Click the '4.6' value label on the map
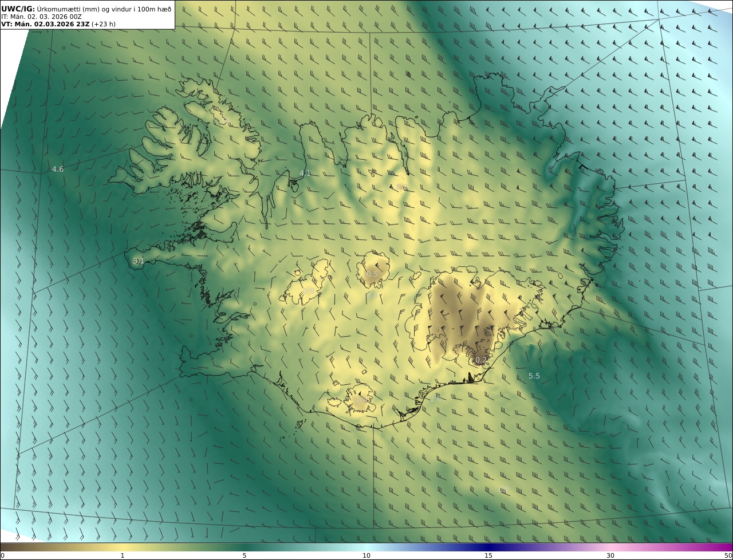This screenshot has width=733, height=560. coord(58,169)
